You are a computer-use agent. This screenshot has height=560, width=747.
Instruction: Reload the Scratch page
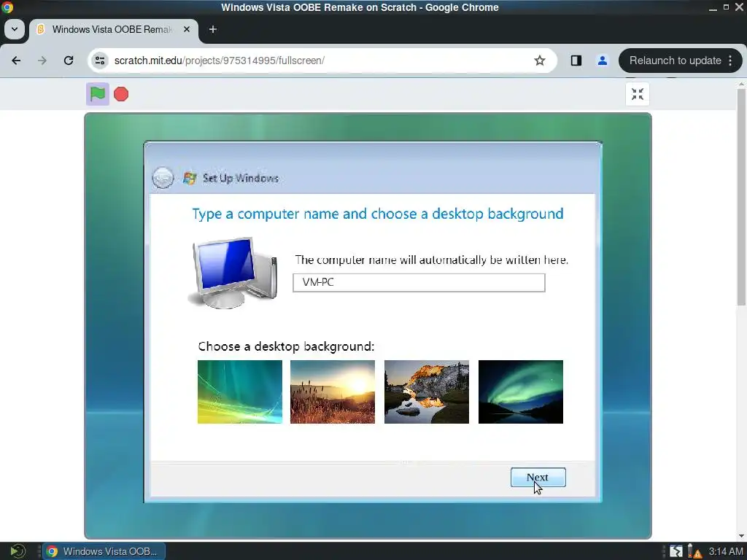point(69,61)
